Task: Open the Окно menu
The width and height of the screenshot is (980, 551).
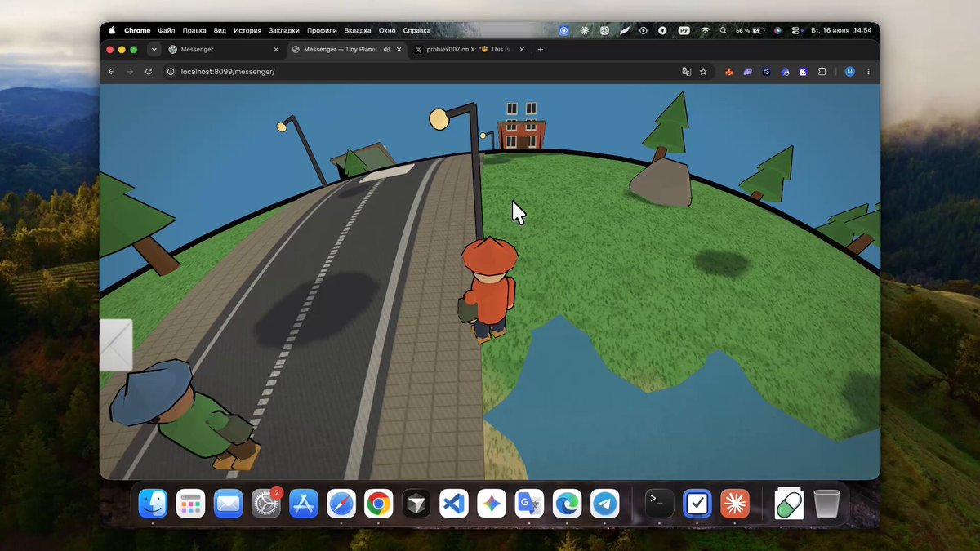Action: (x=387, y=30)
